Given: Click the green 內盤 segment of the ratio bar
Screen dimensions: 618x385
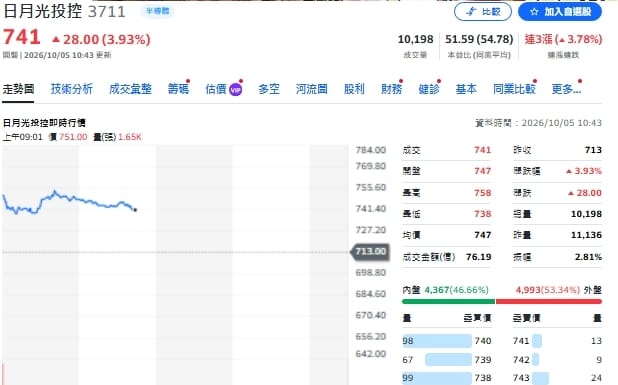Looking at the screenshot, I should pyautogui.click(x=448, y=301).
